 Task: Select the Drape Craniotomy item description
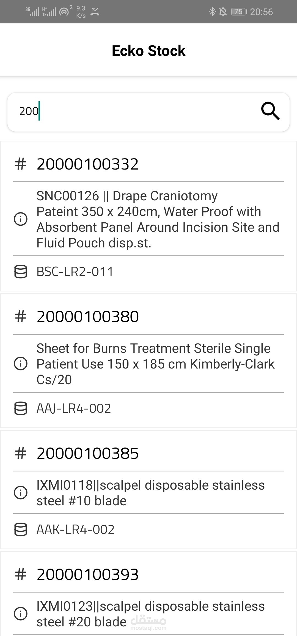[x=158, y=219]
